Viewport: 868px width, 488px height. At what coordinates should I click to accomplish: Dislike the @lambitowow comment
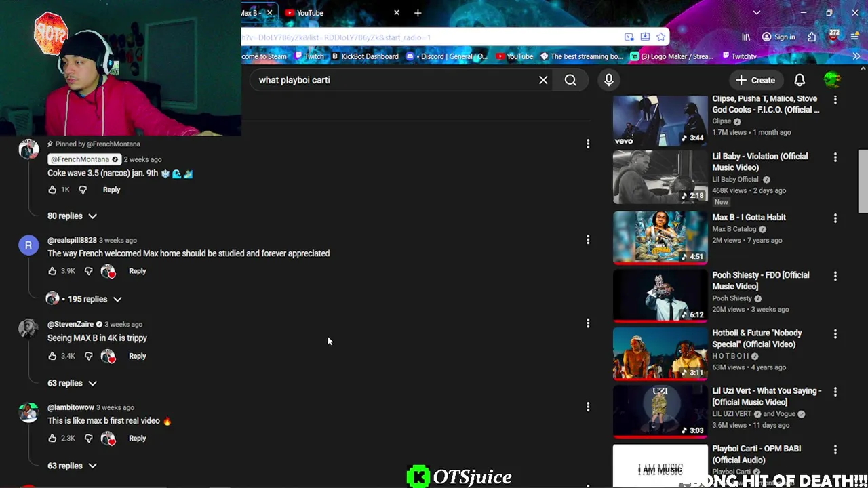coord(88,439)
